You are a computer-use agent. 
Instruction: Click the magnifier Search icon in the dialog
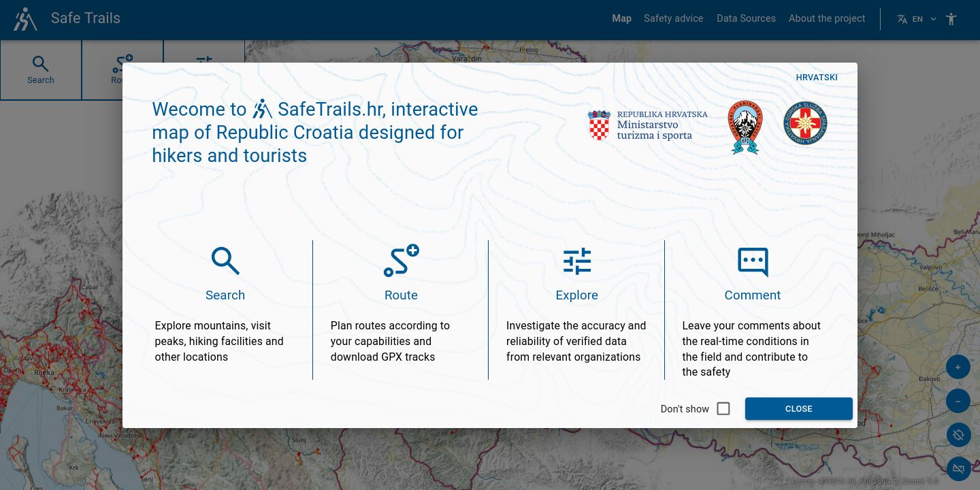pos(225,261)
